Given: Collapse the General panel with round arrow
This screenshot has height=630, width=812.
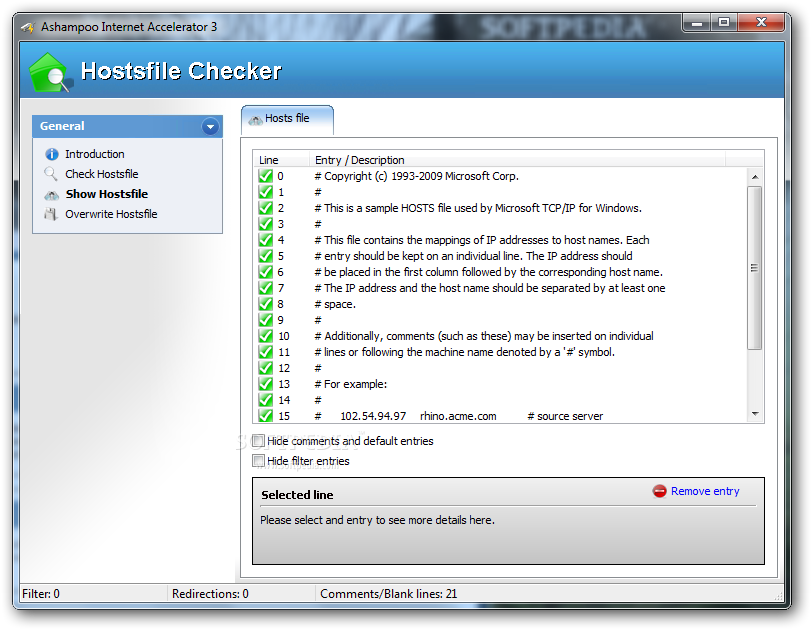Looking at the screenshot, I should pos(210,126).
